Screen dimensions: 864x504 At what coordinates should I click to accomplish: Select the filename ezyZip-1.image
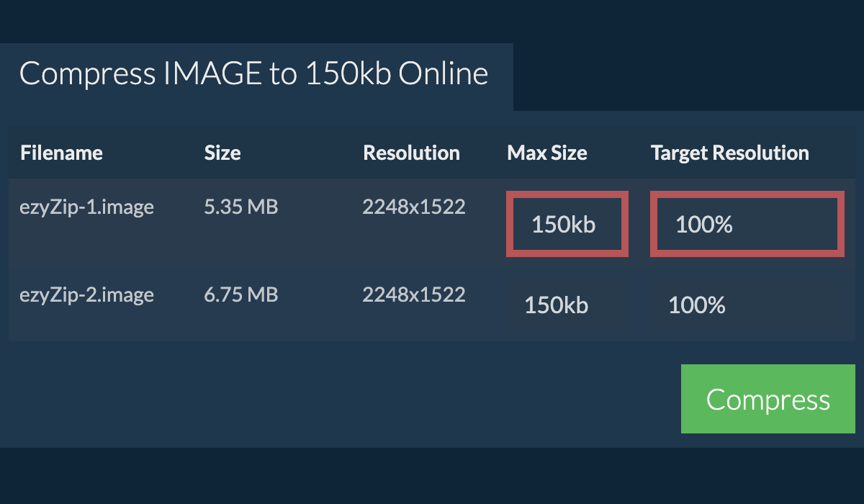click(x=86, y=207)
